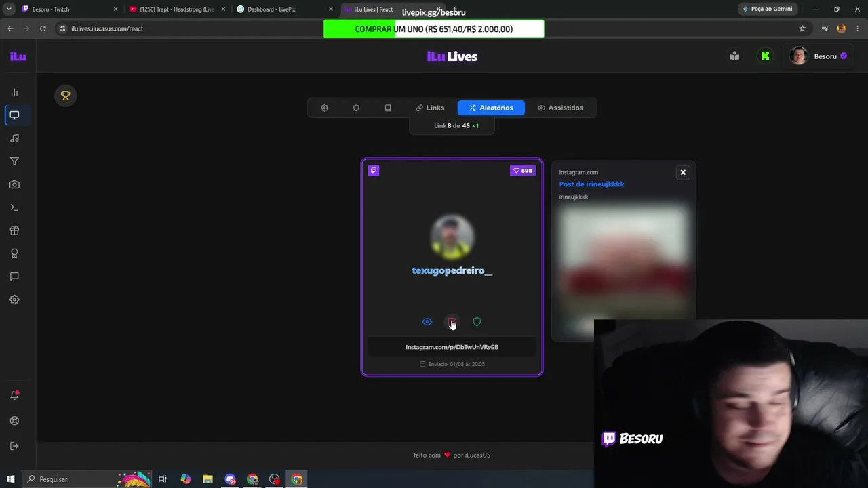Open the book tab in top toolbar
868x488 pixels.
(388, 108)
